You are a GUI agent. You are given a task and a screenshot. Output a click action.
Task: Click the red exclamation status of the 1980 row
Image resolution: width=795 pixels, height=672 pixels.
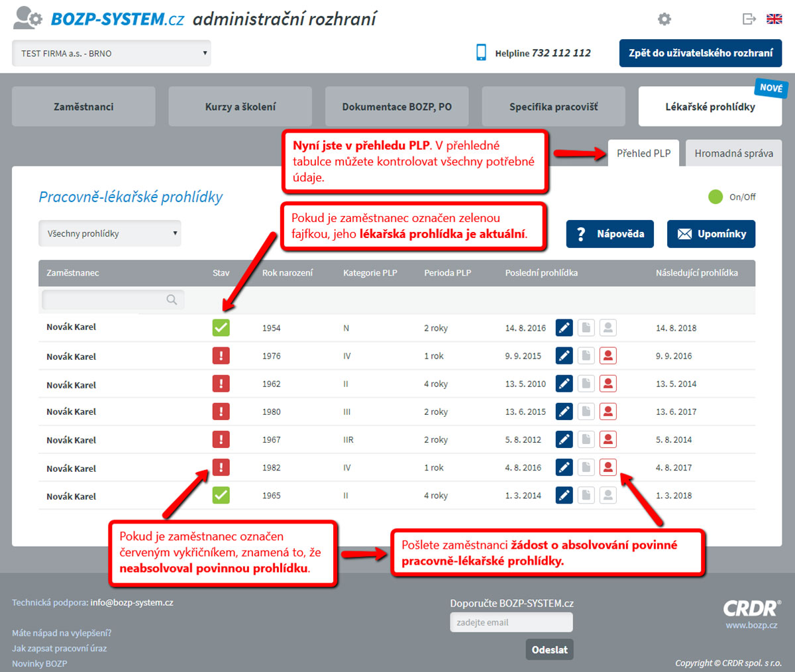(x=221, y=412)
